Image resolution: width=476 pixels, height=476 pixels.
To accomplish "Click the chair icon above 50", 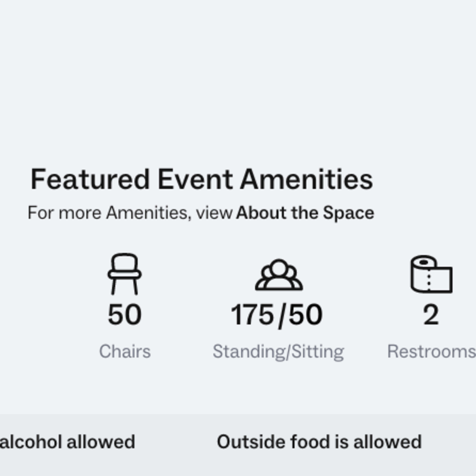I will click(x=125, y=274).
